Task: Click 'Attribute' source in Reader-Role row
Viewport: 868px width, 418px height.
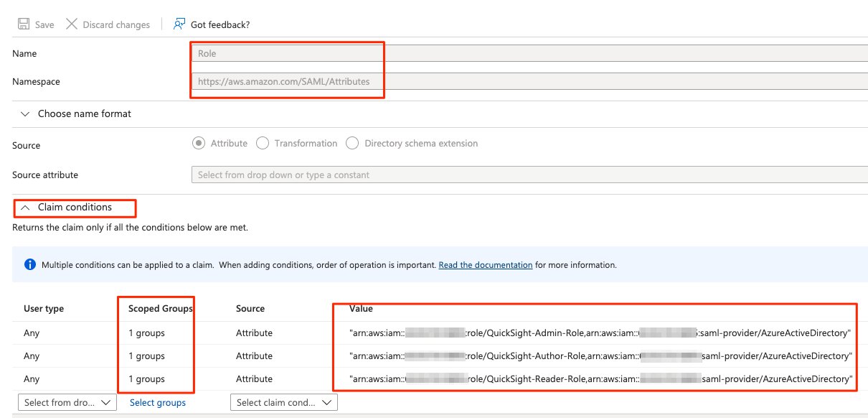Action: (x=254, y=379)
